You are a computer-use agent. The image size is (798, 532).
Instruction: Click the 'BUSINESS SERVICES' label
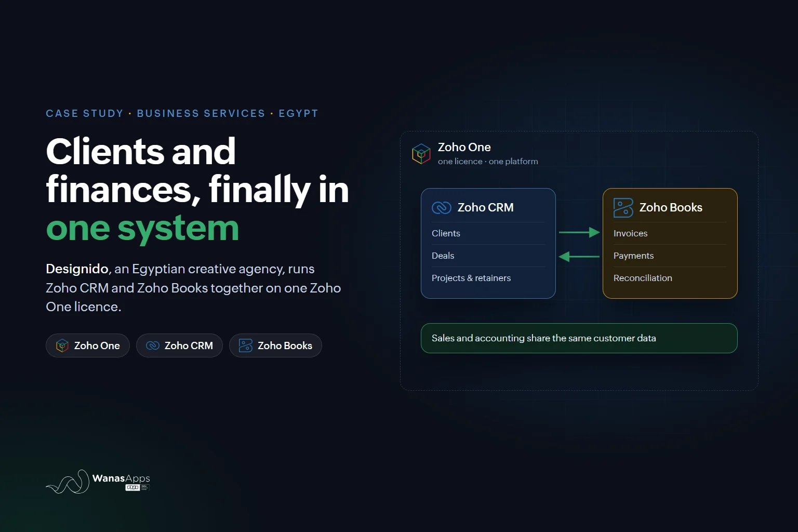(201, 113)
